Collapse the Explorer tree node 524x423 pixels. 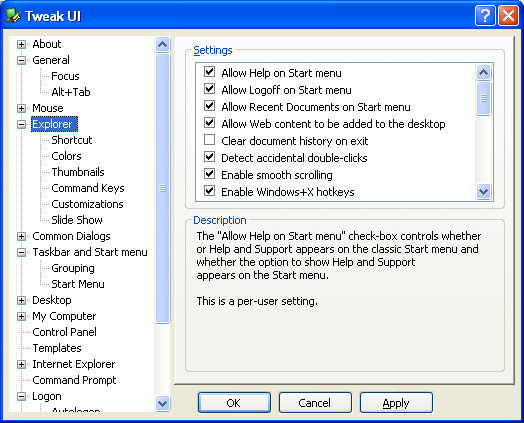tap(21, 125)
